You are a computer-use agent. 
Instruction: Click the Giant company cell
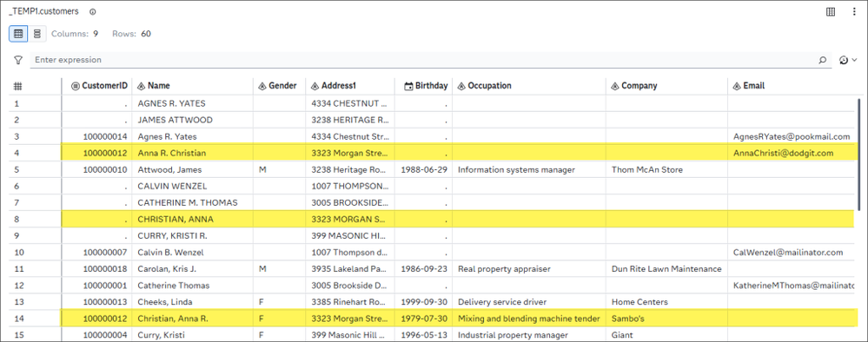[x=667, y=335]
